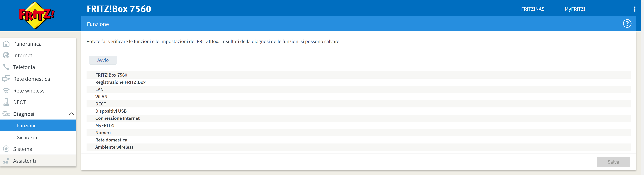Click the Telefonia phone icon
The height and width of the screenshot is (175, 644).
pos(6,67)
